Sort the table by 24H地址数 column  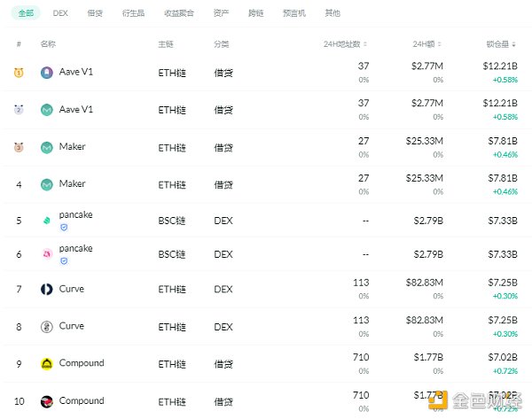[346, 43]
